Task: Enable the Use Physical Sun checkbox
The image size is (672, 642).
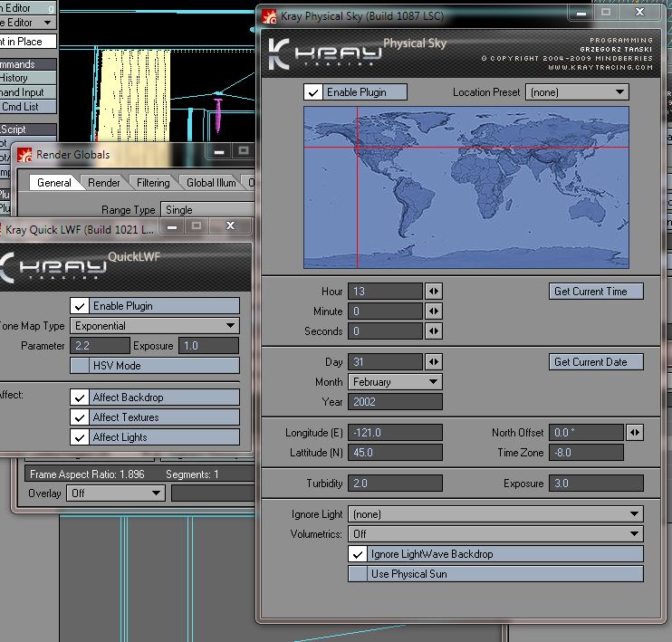Action: click(x=359, y=574)
